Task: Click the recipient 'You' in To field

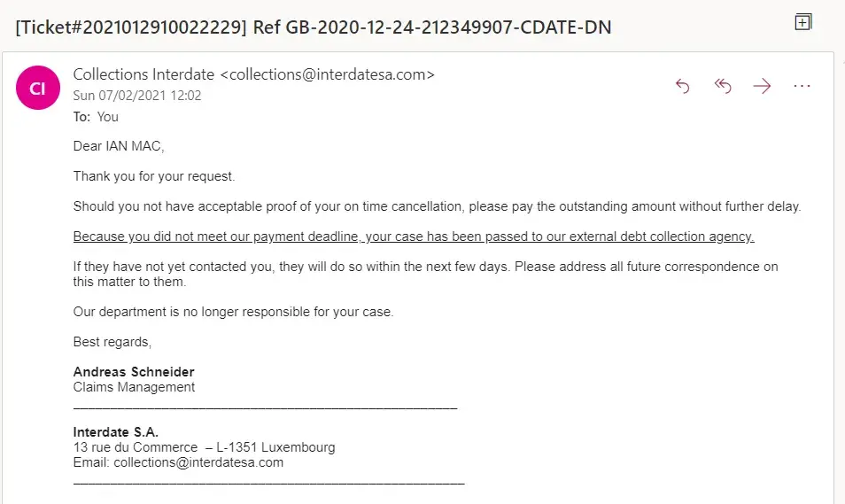Action: pyautogui.click(x=107, y=117)
